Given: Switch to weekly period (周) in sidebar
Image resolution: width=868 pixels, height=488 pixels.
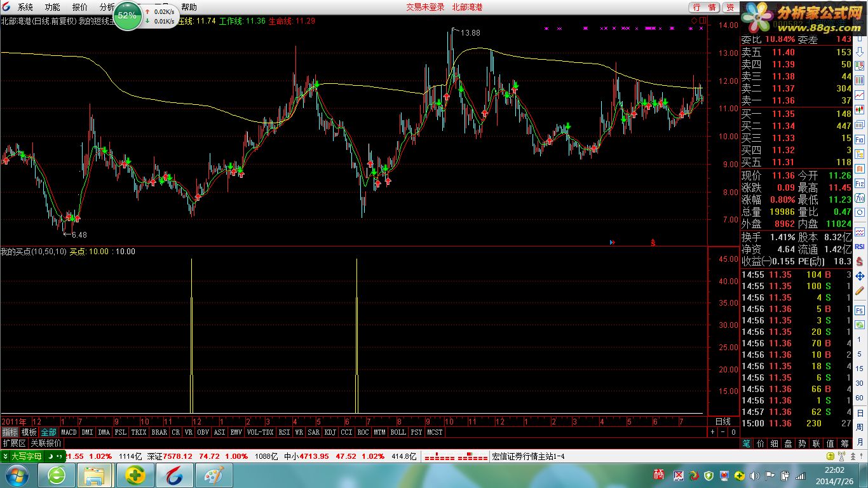Looking at the screenshot, I should 859,428.
